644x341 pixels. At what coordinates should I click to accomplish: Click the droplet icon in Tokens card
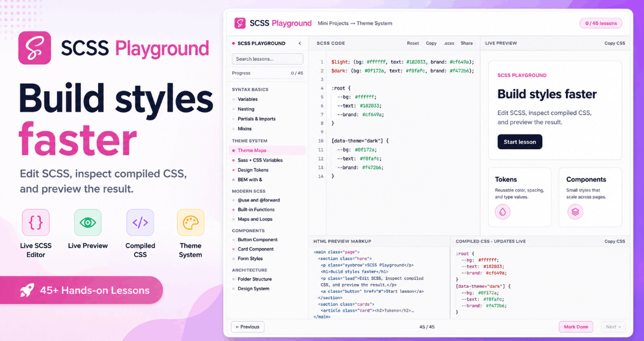click(503, 212)
